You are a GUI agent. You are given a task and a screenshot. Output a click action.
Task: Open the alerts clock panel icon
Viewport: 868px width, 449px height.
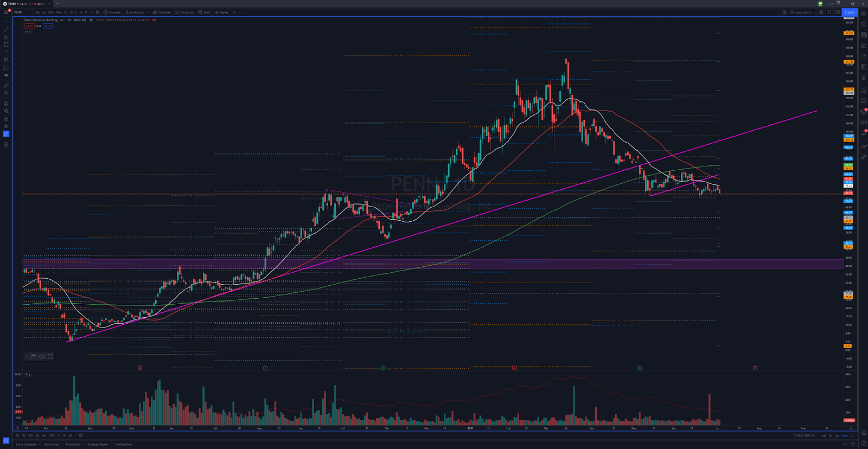864,24
